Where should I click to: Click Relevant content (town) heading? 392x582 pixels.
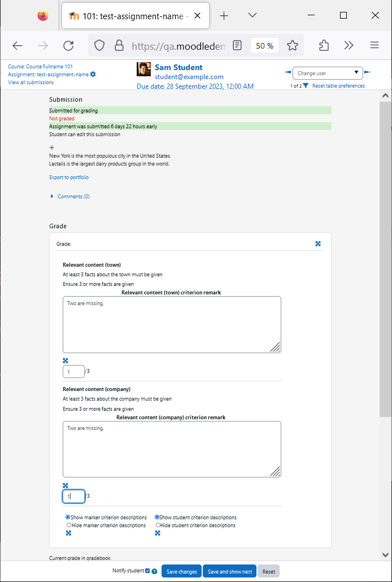(x=92, y=264)
